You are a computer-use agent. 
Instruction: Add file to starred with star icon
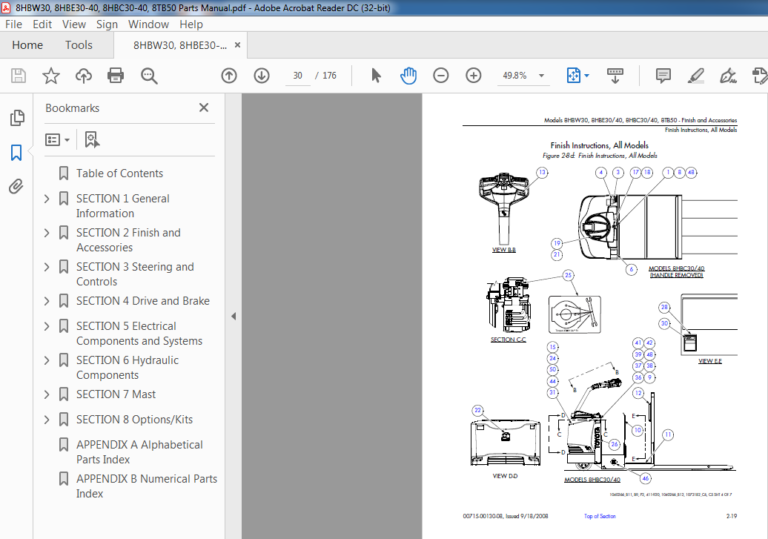click(51, 75)
